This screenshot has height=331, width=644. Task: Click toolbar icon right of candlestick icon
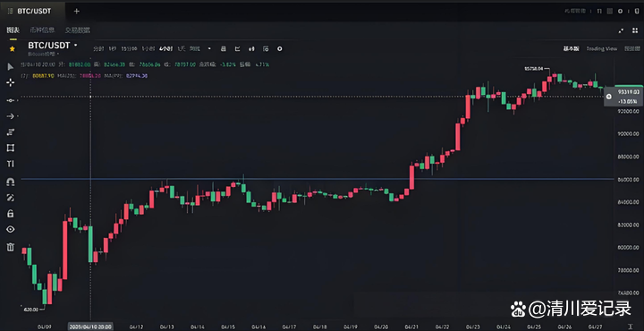click(x=266, y=49)
